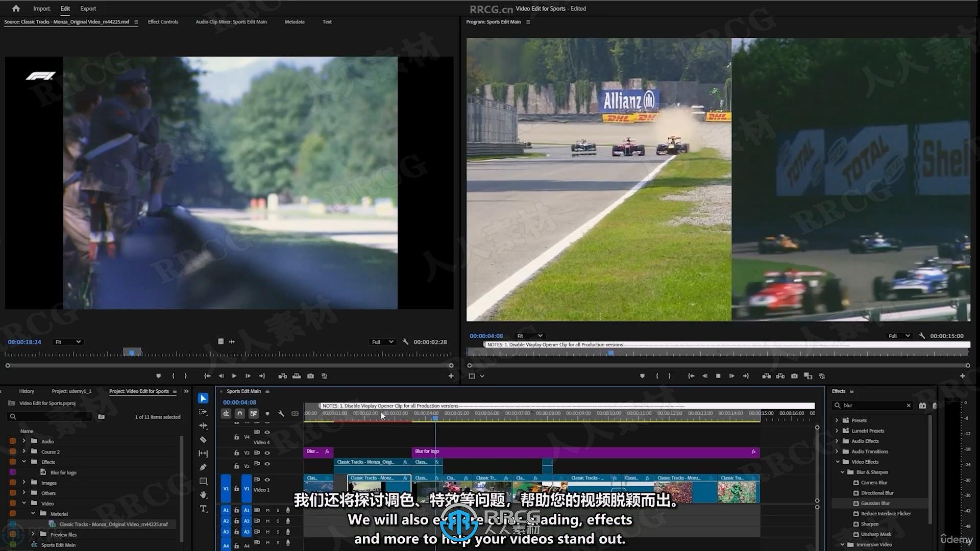Image resolution: width=980 pixels, height=551 pixels.
Task: Toggle Insert and overwrite sequences as nests
Action: click(x=226, y=413)
